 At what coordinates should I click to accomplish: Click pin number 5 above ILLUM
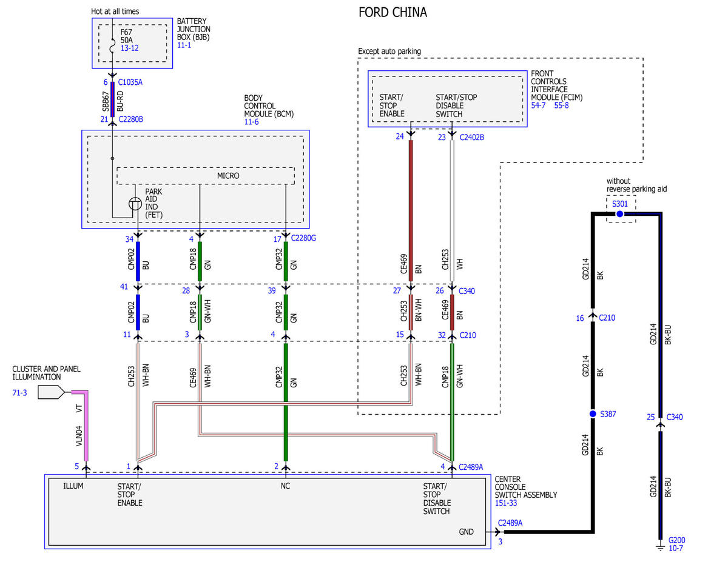[x=77, y=466]
